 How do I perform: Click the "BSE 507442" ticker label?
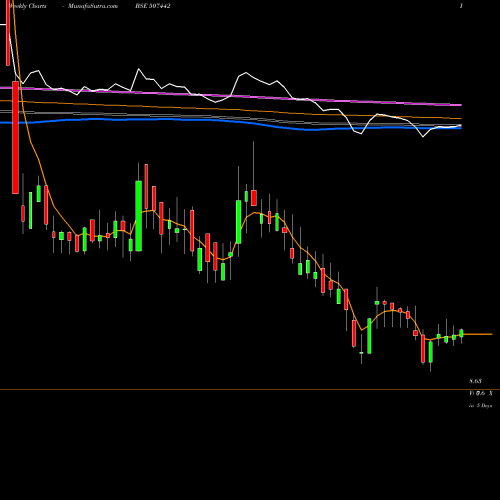[x=153, y=6]
